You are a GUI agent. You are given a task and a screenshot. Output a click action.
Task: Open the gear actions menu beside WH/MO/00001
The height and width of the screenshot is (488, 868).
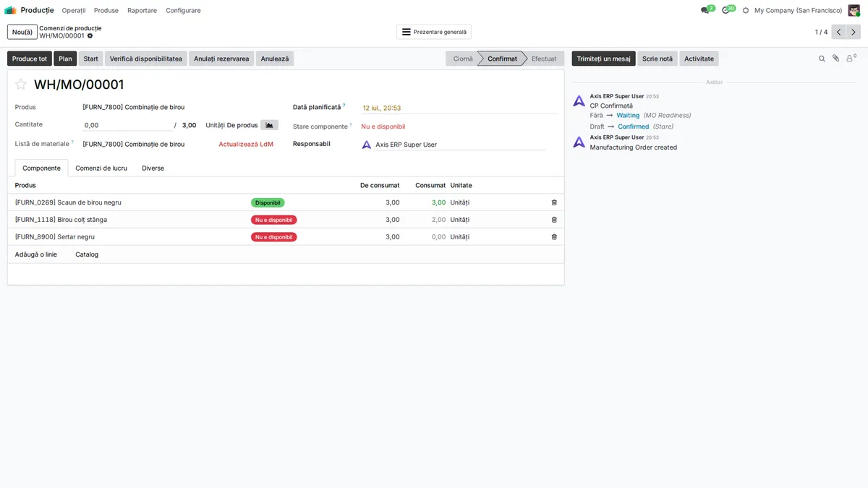click(x=90, y=35)
